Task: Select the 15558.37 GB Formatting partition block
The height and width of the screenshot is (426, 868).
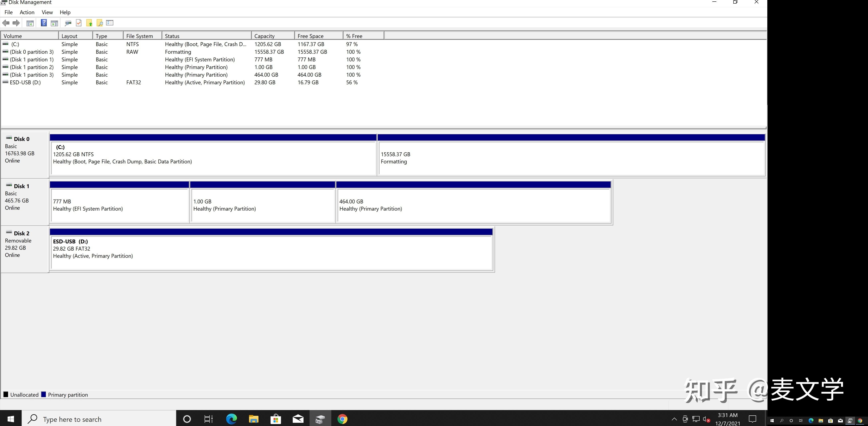Action: coord(571,158)
